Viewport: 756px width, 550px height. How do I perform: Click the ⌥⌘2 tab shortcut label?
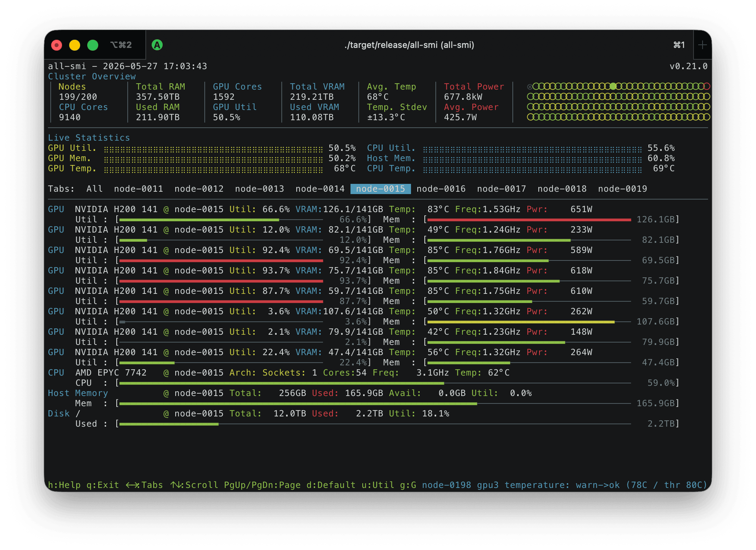point(121,45)
